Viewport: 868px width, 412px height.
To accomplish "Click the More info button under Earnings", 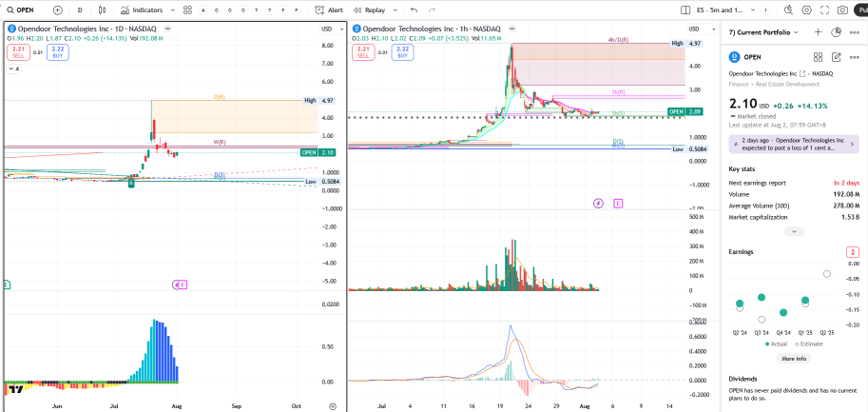I will tap(794, 359).
